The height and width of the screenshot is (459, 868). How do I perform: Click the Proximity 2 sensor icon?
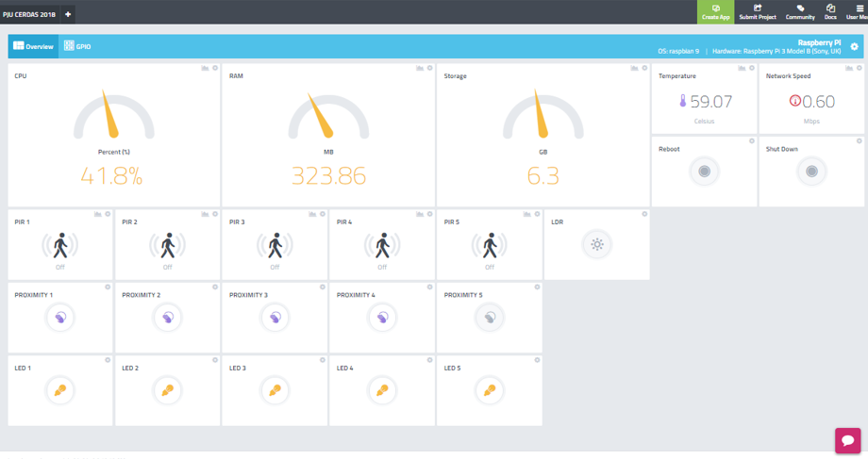pos(168,318)
